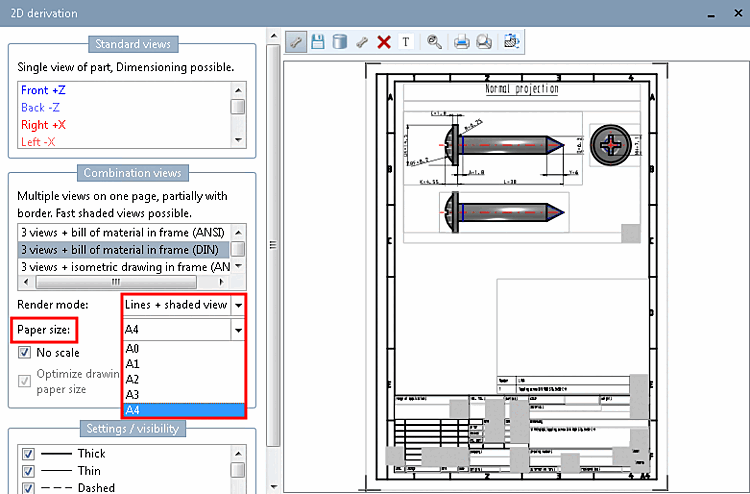Click Standard views list scrollbar down arrow
Screen dimensions: 750x494
click(238, 139)
